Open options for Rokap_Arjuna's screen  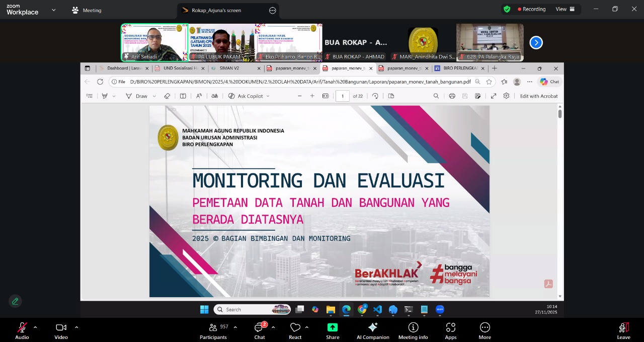[x=273, y=10]
